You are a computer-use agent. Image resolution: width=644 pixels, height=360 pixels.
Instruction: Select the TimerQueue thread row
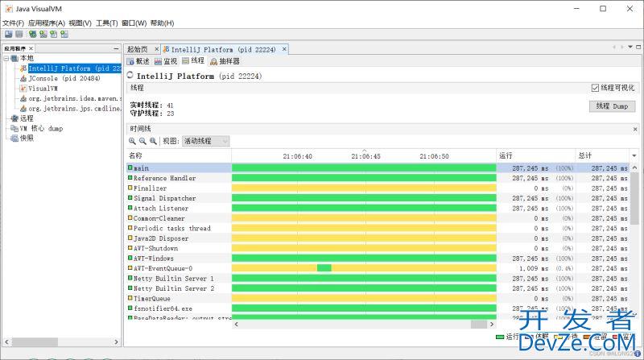tap(378, 298)
